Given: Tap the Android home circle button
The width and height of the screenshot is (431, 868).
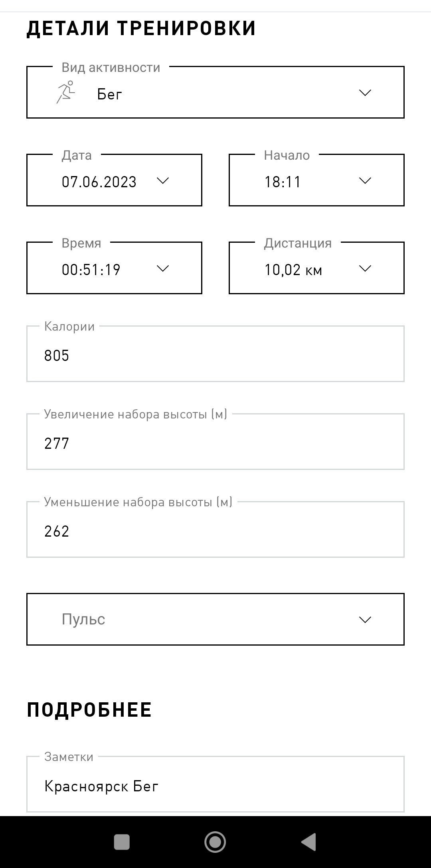Looking at the screenshot, I should (x=215, y=842).
